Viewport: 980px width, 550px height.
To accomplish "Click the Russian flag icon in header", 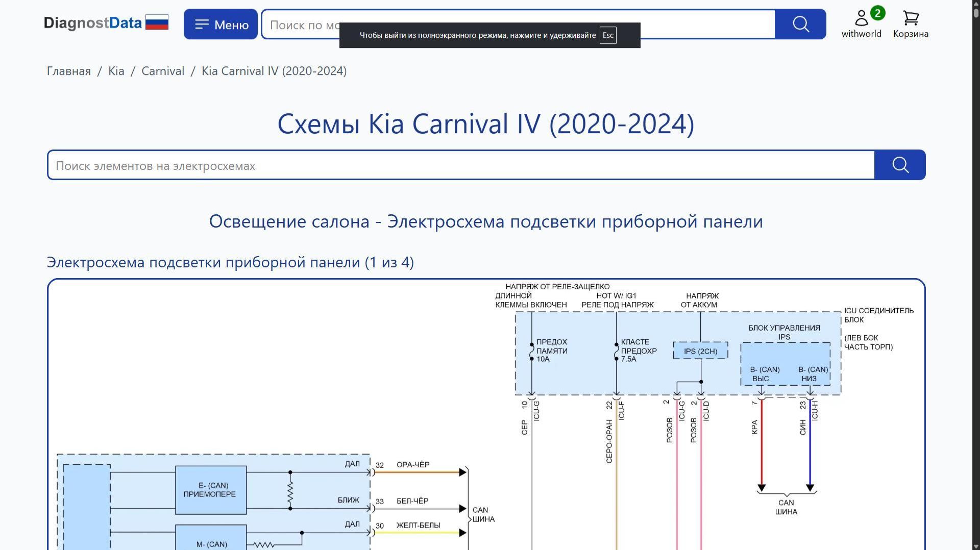I will (x=157, y=22).
